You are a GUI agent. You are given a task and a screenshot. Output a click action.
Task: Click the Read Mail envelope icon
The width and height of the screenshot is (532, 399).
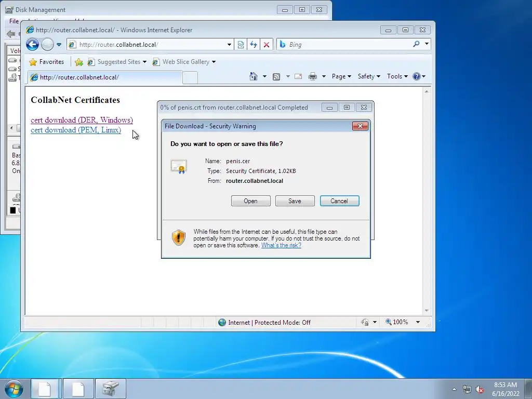pyautogui.click(x=298, y=76)
